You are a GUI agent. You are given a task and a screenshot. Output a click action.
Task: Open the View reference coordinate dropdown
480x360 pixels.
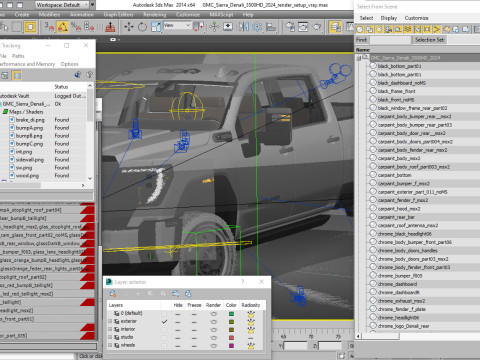(x=177, y=25)
